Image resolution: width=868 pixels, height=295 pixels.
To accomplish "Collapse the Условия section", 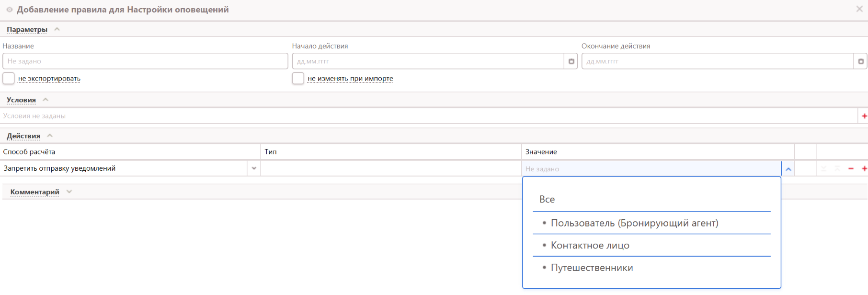I will click(x=46, y=100).
